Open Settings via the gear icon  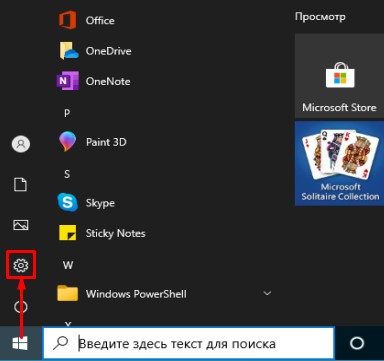pos(21,265)
